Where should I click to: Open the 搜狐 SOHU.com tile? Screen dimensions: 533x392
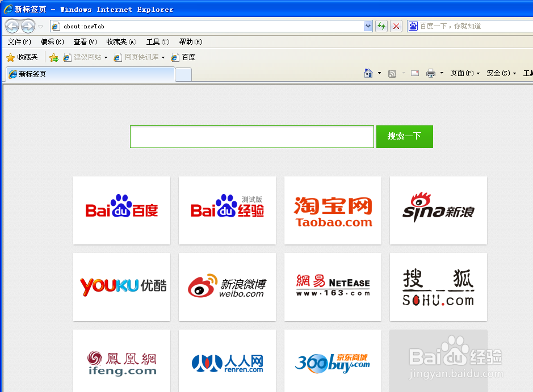(x=439, y=287)
